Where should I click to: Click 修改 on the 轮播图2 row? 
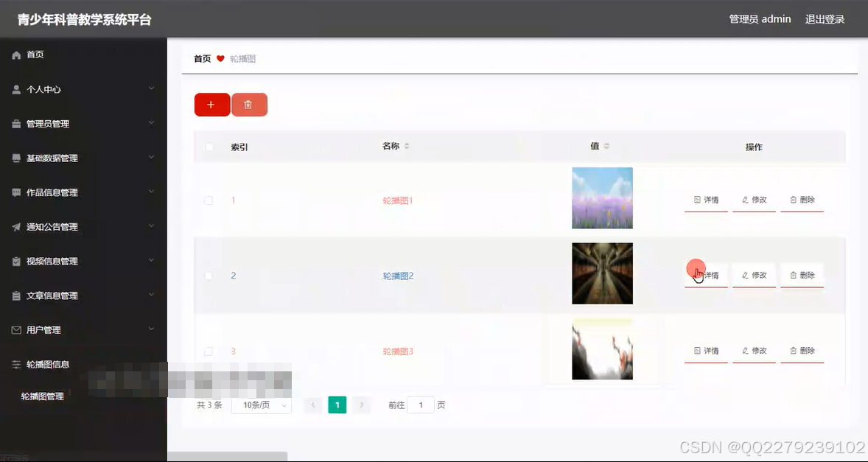point(753,275)
